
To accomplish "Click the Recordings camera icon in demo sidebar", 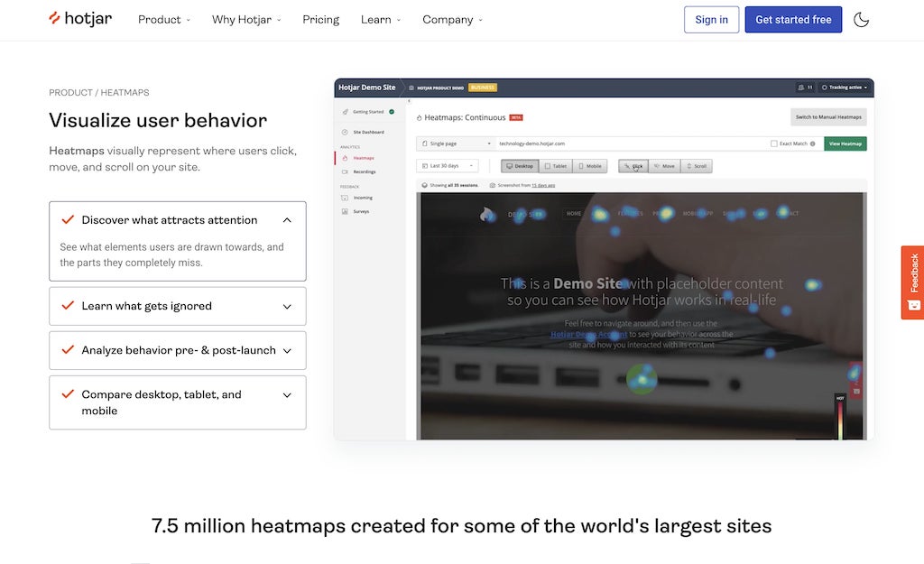I will coord(345,171).
